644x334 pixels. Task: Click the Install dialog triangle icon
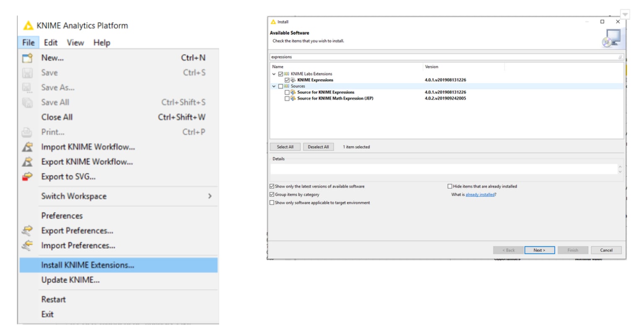pos(273,22)
